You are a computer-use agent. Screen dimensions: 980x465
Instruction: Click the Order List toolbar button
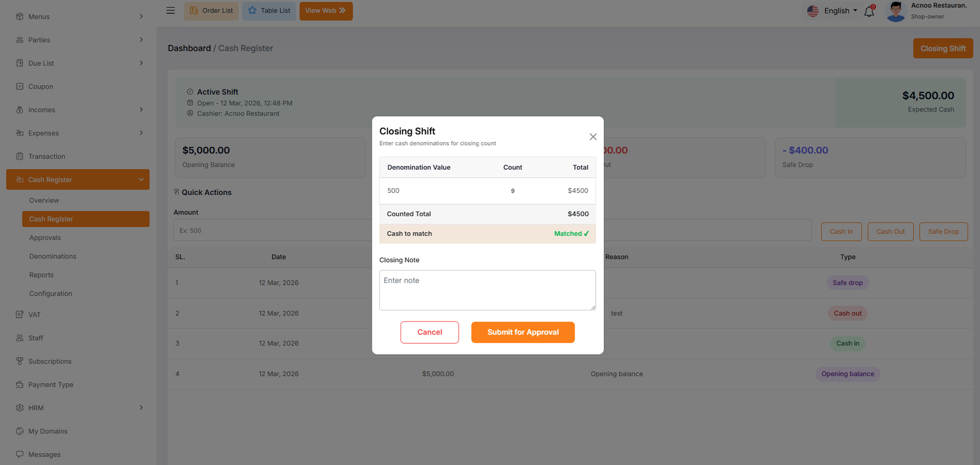click(x=211, y=11)
